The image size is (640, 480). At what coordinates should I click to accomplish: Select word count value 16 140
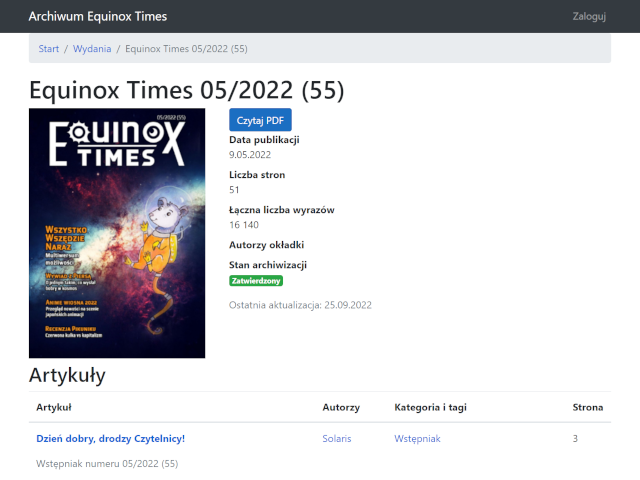[244, 225]
